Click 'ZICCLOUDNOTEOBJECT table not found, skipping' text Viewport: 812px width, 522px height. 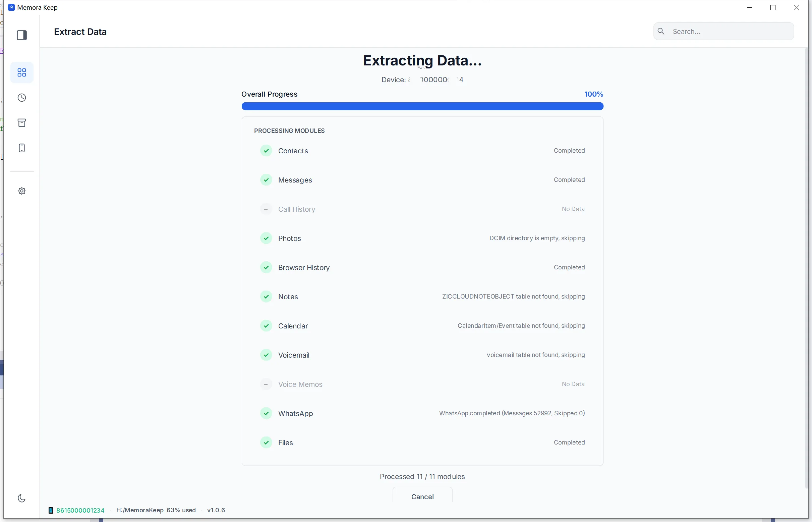[x=513, y=296]
